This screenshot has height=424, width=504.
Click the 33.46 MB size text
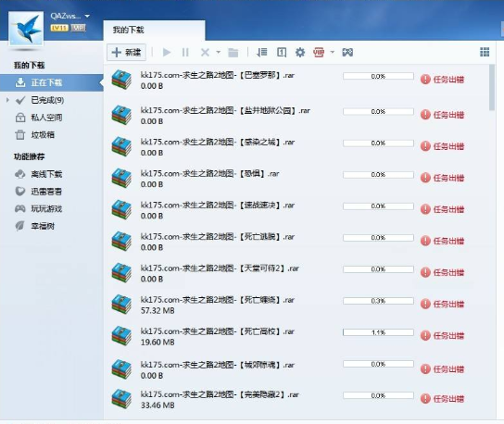tap(157, 405)
